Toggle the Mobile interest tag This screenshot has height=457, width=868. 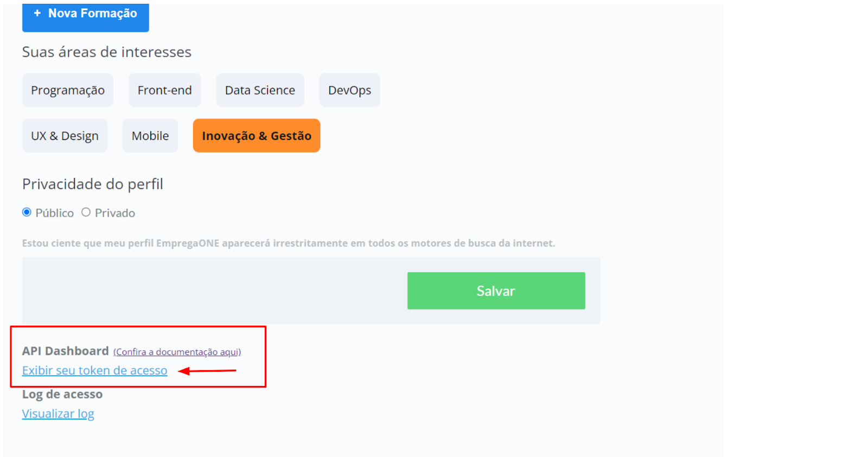point(150,135)
